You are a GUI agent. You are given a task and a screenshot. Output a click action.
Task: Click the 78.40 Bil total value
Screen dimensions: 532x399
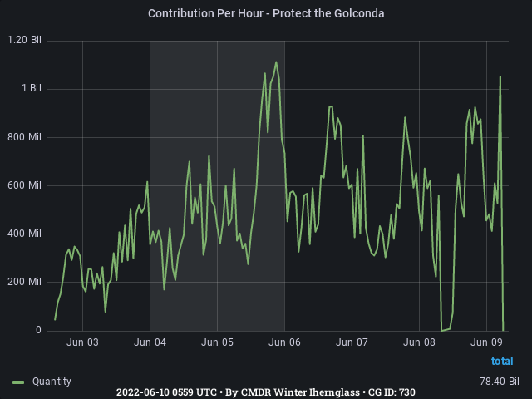coord(500,382)
